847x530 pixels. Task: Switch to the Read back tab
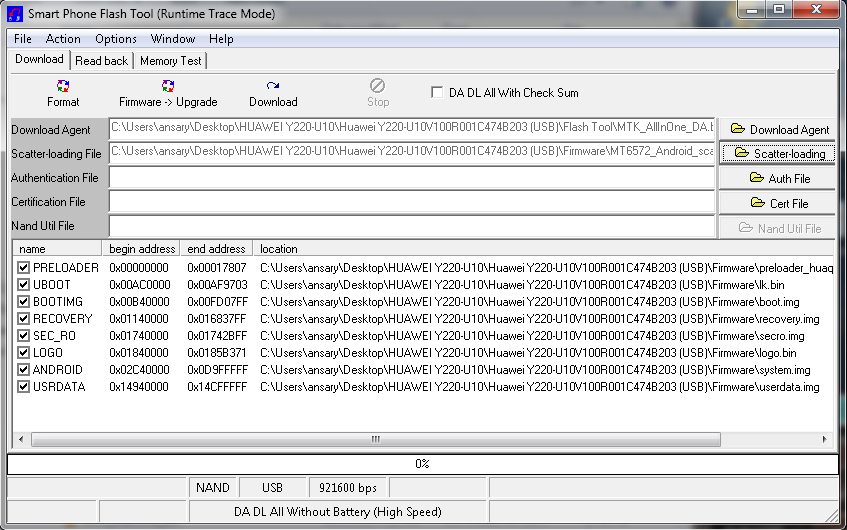click(x=102, y=61)
